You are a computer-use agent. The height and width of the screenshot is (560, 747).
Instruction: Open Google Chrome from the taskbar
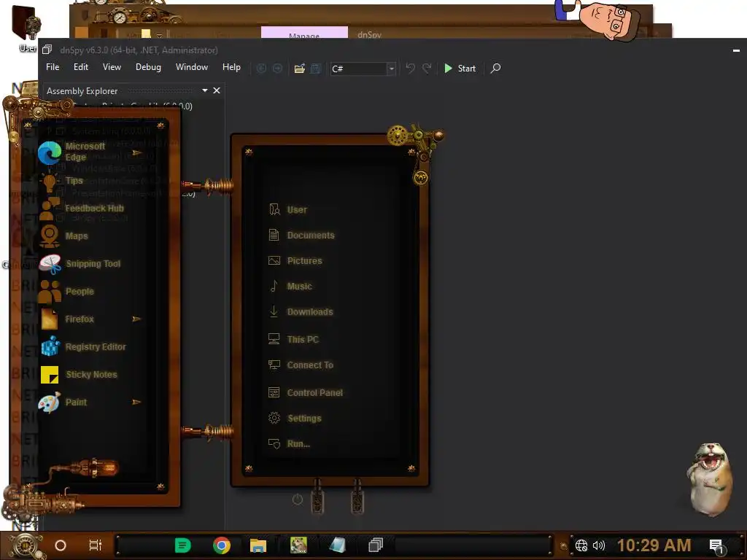click(222, 545)
